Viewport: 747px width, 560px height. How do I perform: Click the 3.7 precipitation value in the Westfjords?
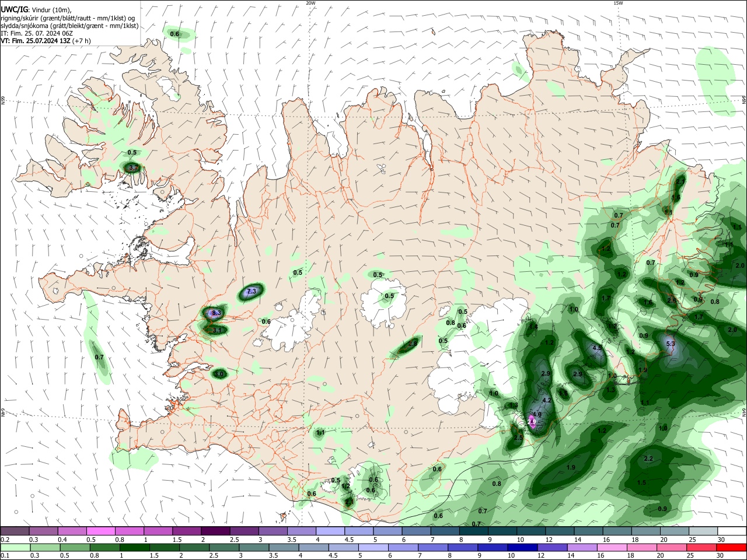(x=133, y=167)
